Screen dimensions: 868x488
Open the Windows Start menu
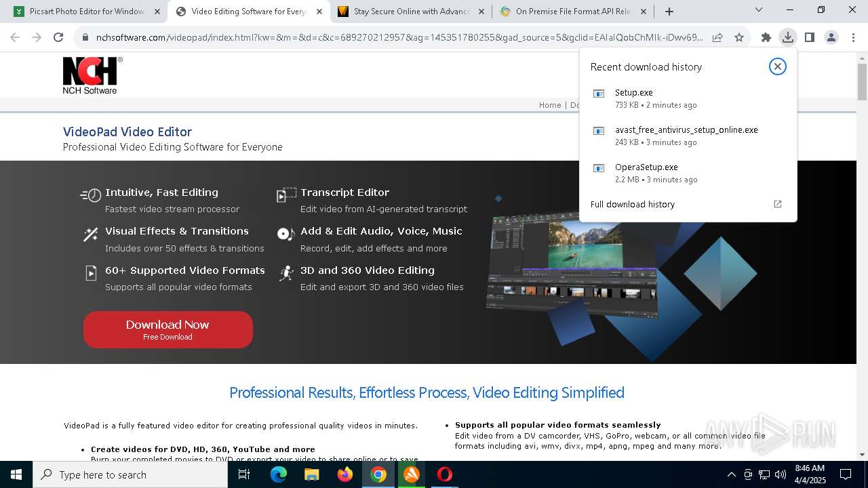[16, 474]
